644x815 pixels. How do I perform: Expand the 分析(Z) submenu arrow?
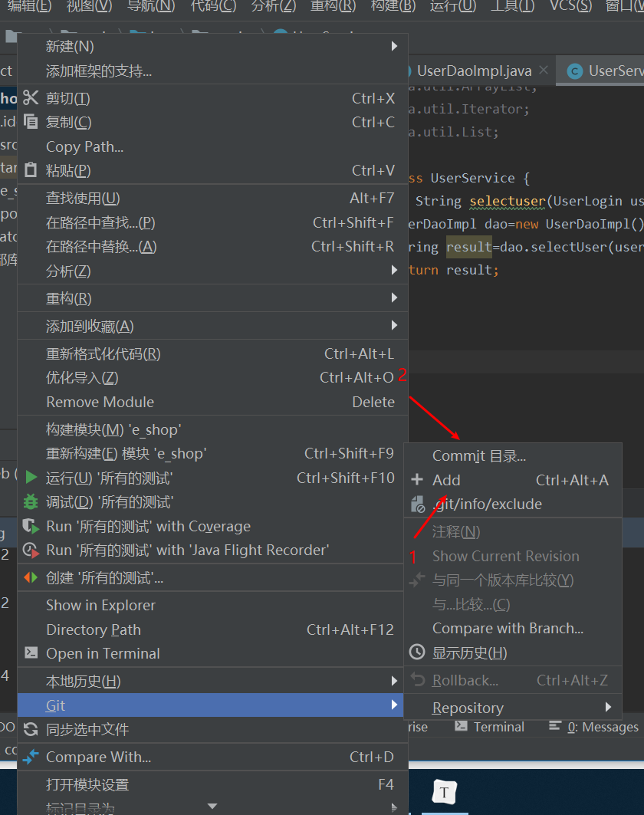(395, 271)
